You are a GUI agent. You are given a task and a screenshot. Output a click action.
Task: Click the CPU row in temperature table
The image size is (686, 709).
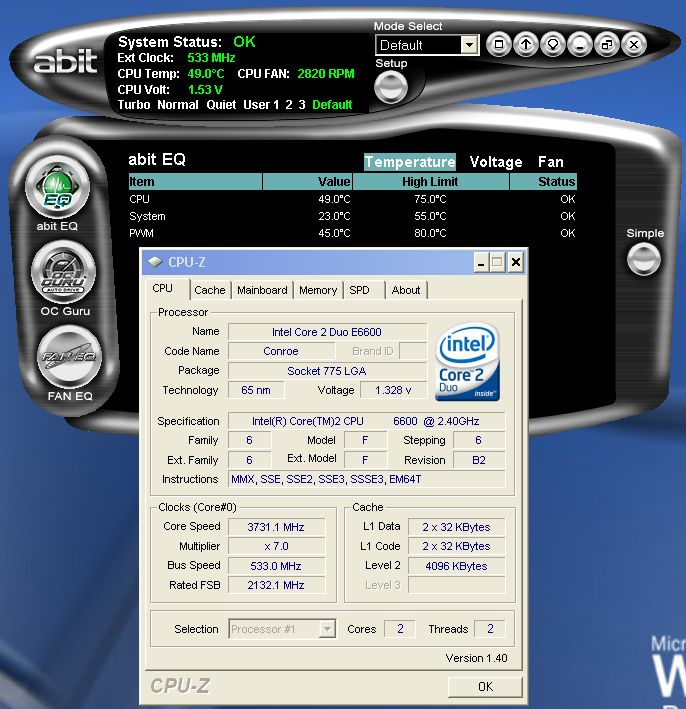(x=352, y=199)
